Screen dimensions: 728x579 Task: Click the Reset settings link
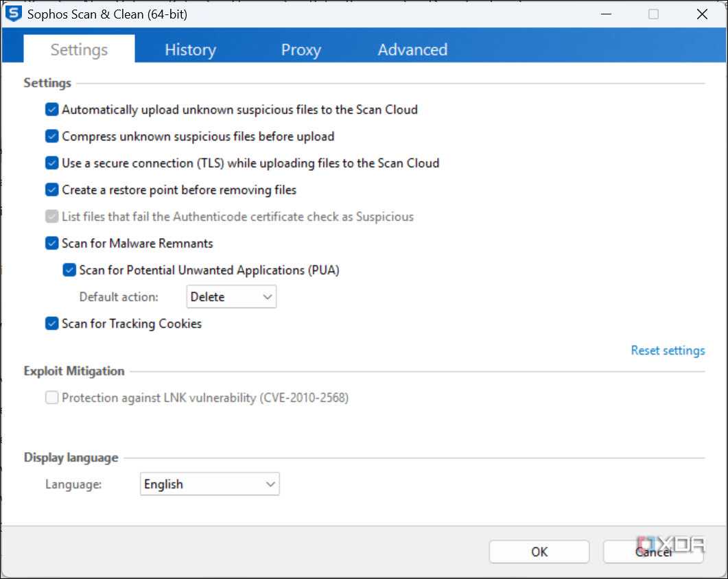click(668, 351)
